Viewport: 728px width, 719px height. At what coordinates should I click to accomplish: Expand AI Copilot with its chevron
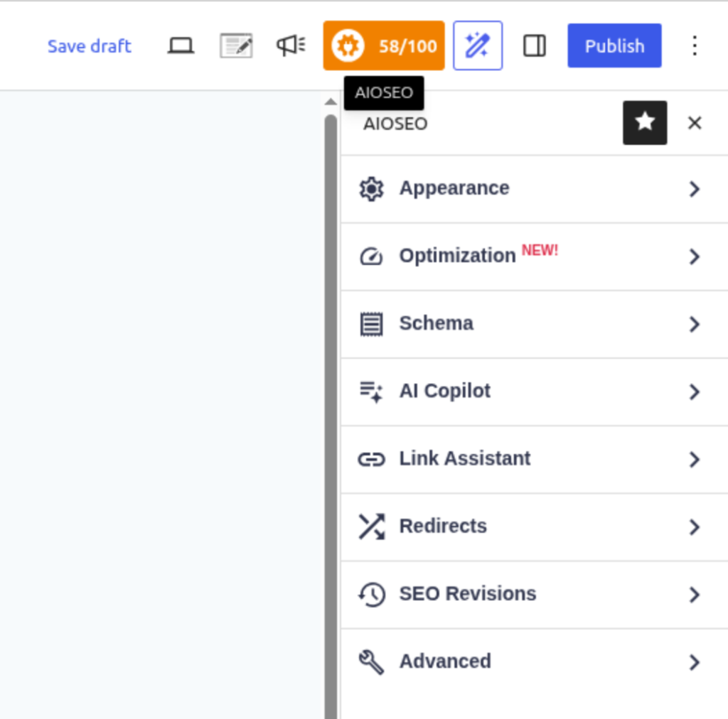[695, 392]
